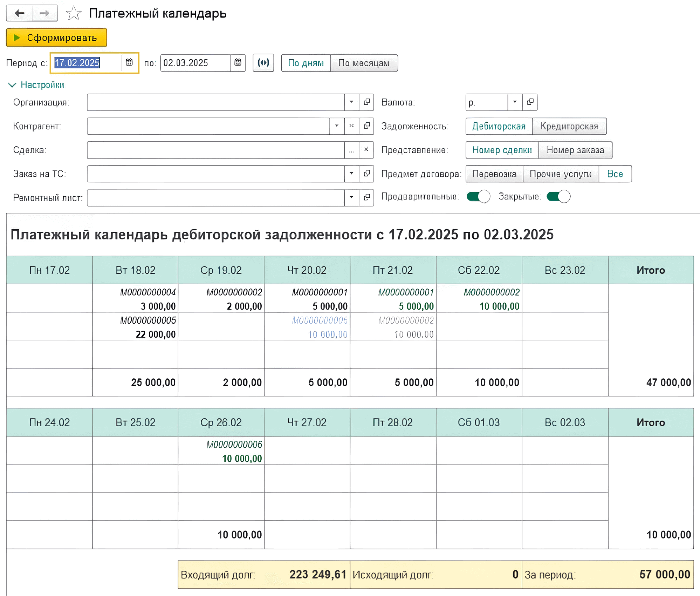Image resolution: width=700 pixels, height=596 pixels.
Task: Open the Валюта record with its open icon
Action: point(530,102)
